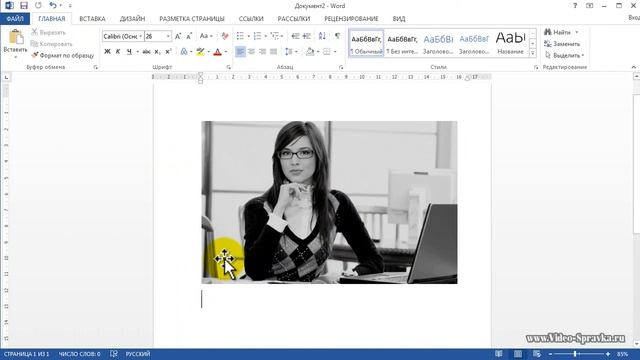The image size is (640, 360).
Task: Open the font name combo box Calibri
Action: click(x=122, y=36)
